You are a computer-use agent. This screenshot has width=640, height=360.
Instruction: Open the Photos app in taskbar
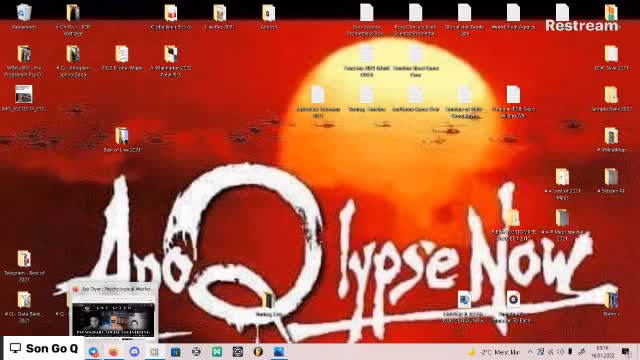(279, 351)
